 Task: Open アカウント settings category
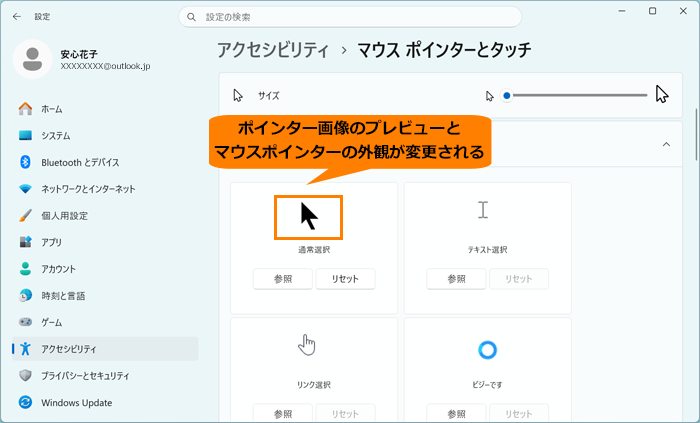click(x=105, y=269)
